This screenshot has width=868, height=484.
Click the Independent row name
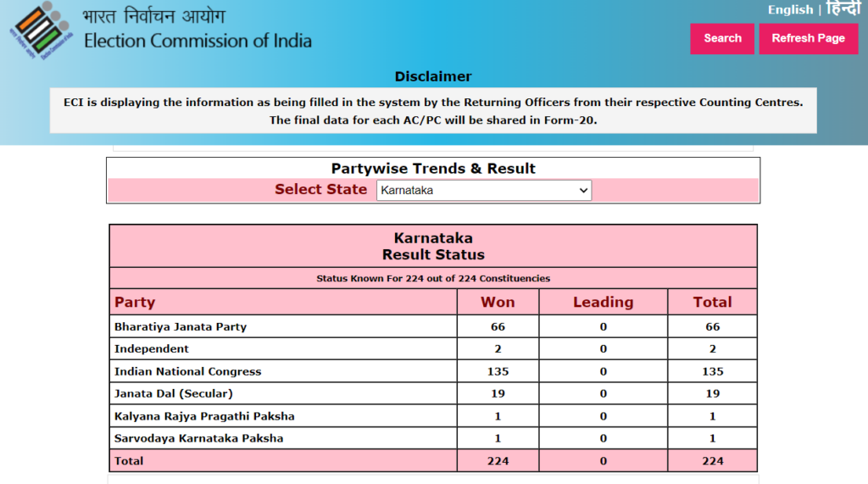pyautogui.click(x=151, y=349)
